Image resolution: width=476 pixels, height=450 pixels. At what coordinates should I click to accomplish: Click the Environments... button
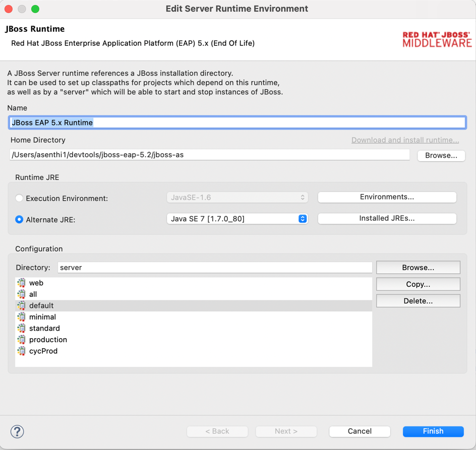[387, 197]
